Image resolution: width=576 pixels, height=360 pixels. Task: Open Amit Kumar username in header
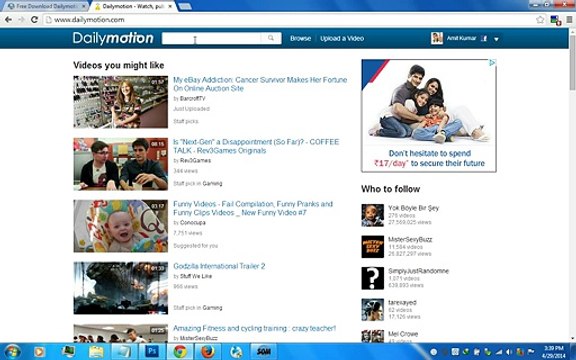click(x=461, y=38)
